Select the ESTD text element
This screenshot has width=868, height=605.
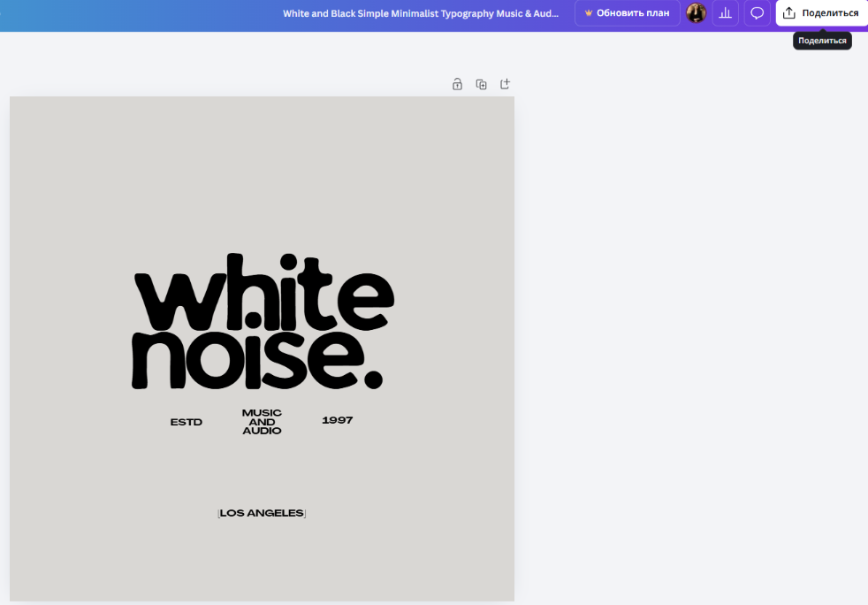[x=187, y=422]
